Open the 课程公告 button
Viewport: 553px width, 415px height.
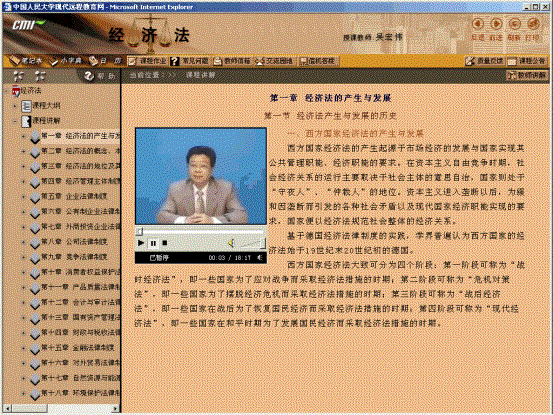pyautogui.click(x=527, y=61)
